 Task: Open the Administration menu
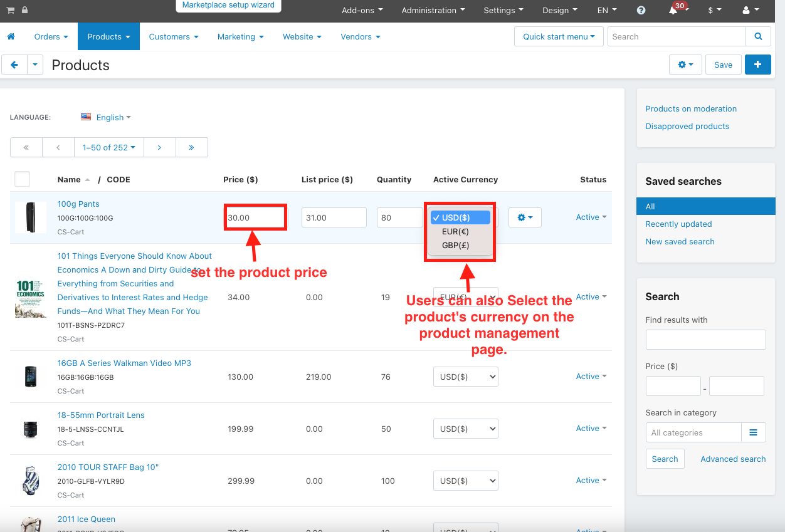pyautogui.click(x=433, y=10)
